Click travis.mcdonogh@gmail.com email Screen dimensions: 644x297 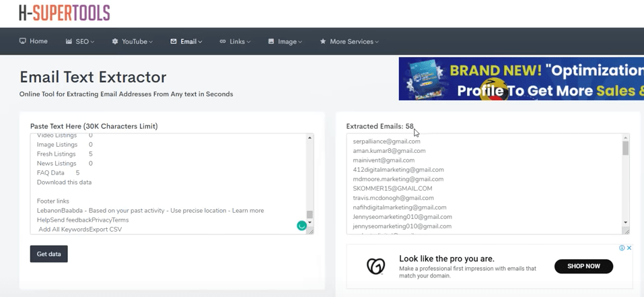coord(393,198)
